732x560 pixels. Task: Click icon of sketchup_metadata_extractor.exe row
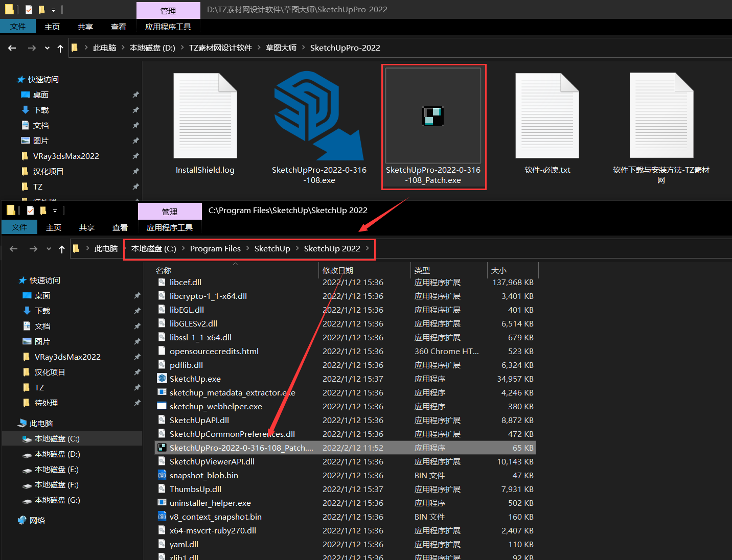click(x=162, y=392)
